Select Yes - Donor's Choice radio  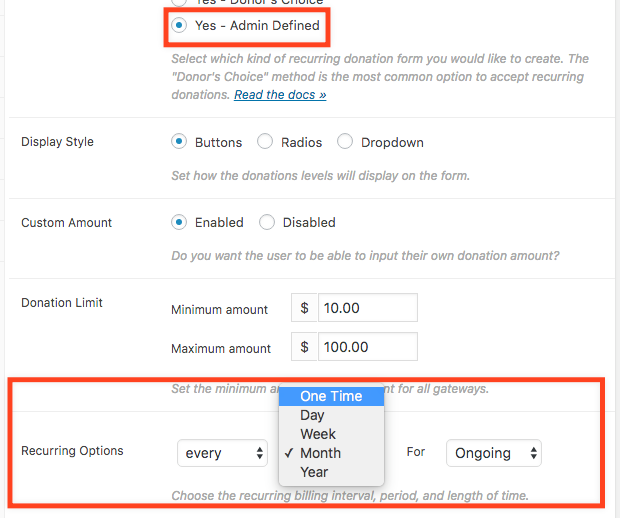pos(179,2)
